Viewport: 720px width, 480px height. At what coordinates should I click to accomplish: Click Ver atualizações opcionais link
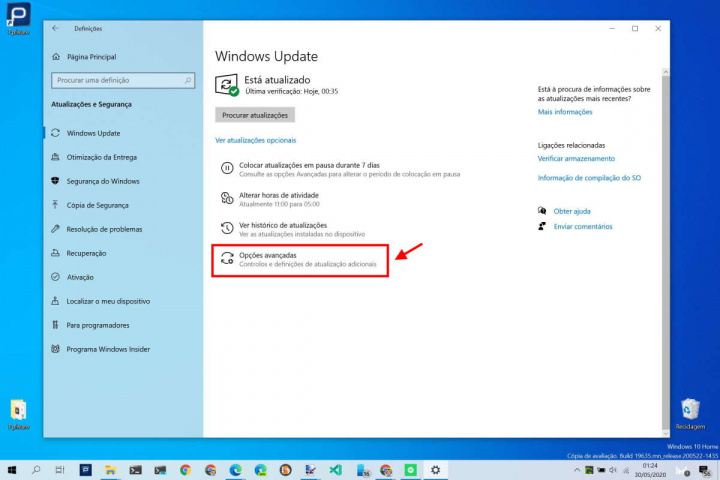tap(255, 140)
